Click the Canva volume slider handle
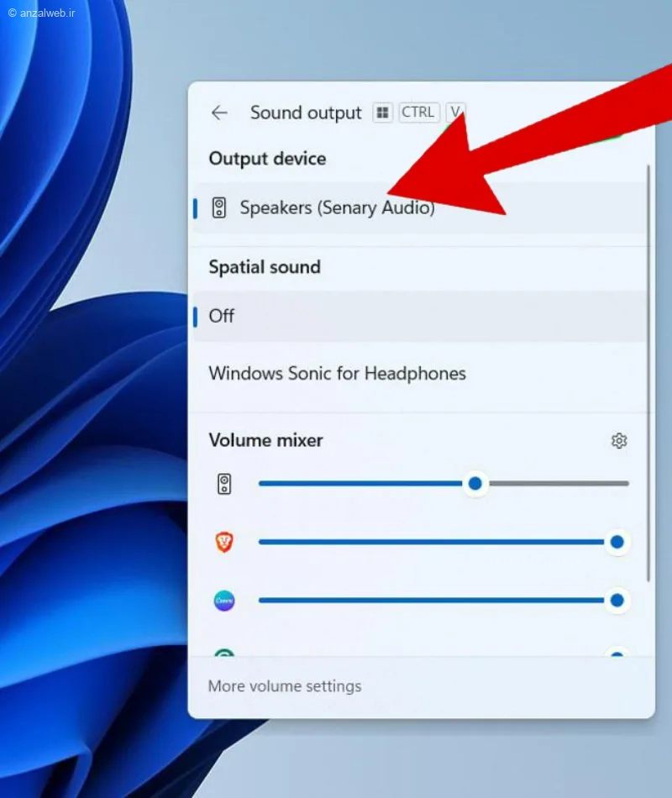 coord(617,601)
